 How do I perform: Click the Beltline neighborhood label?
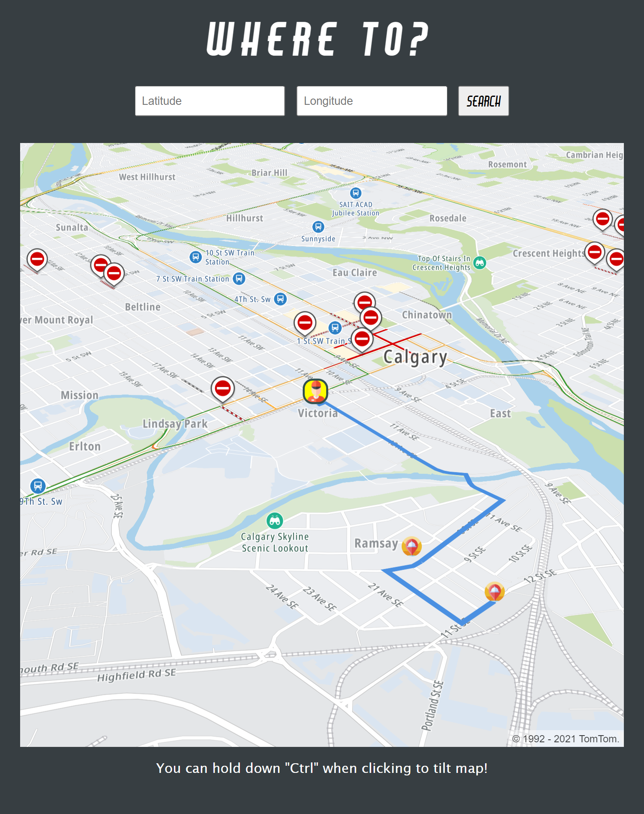pos(143,307)
